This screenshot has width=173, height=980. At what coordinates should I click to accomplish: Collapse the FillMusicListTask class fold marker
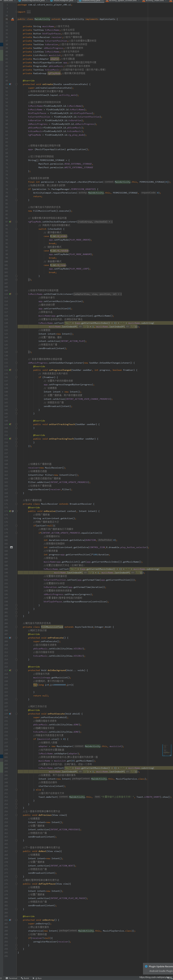tap(16, 627)
